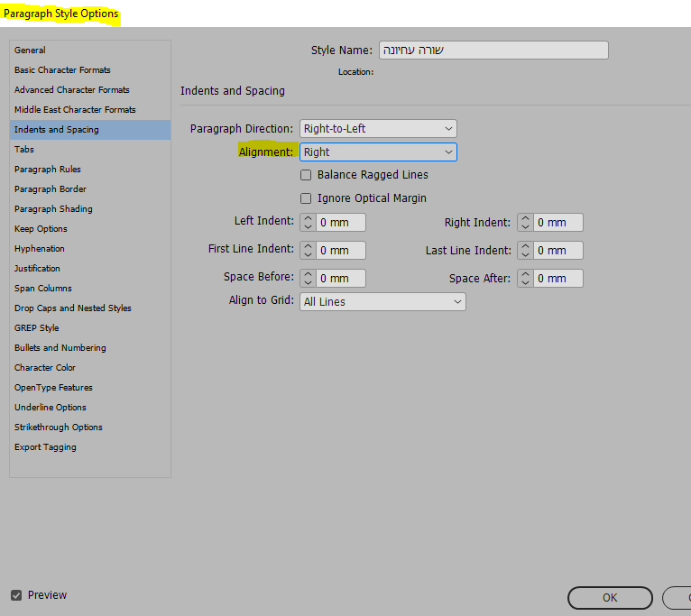Increase Space Before with up arrow
This screenshot has width=691, height=616.
[x=308, y=274]
